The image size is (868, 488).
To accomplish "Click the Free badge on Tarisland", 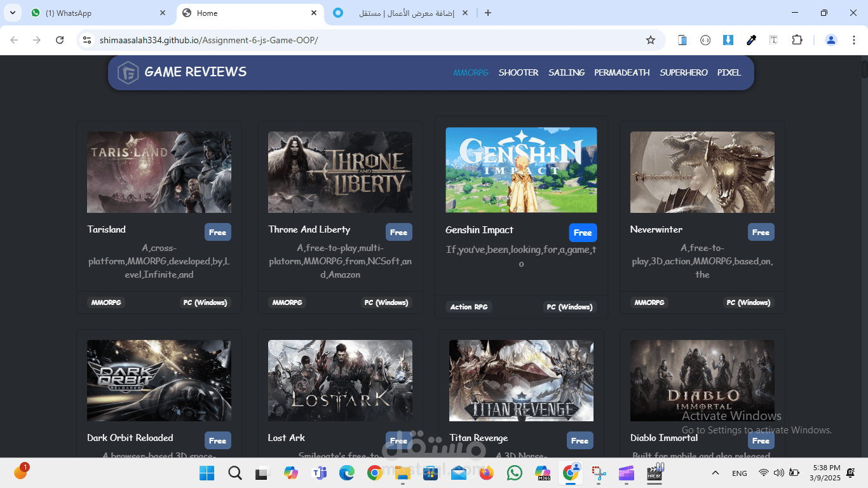I will (x=218, y=232).
